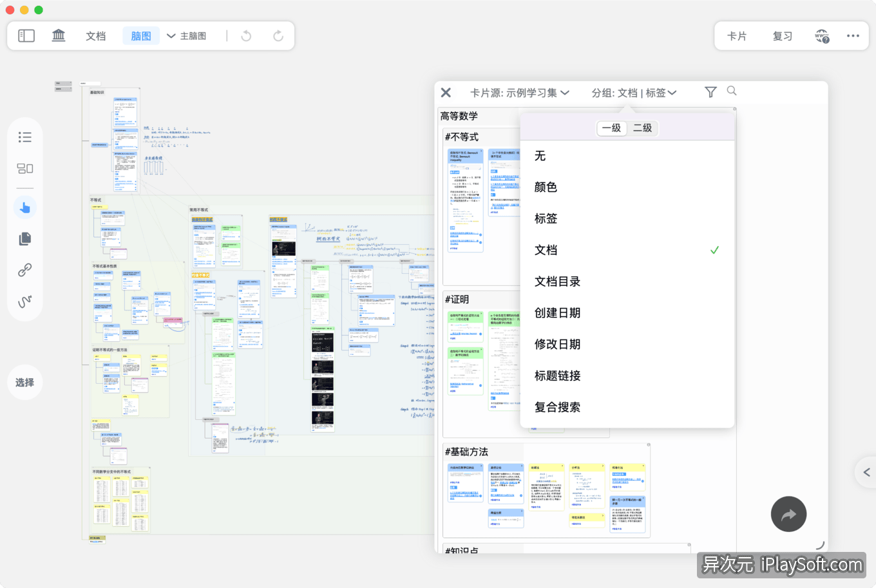Screen dimensions: 876x588
Task: Expand the 主脑图 dropdown chevron
Action: pyautogui.click(x=170, y=36)
